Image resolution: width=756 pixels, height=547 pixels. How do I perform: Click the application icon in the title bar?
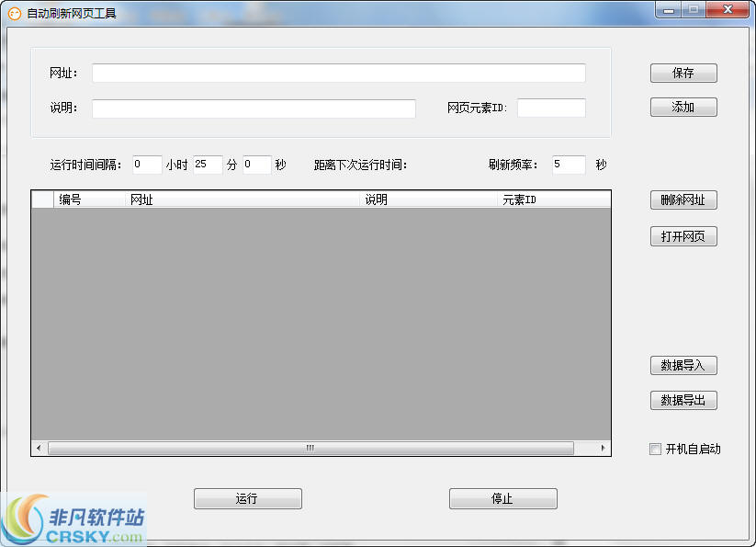(16, 10)
